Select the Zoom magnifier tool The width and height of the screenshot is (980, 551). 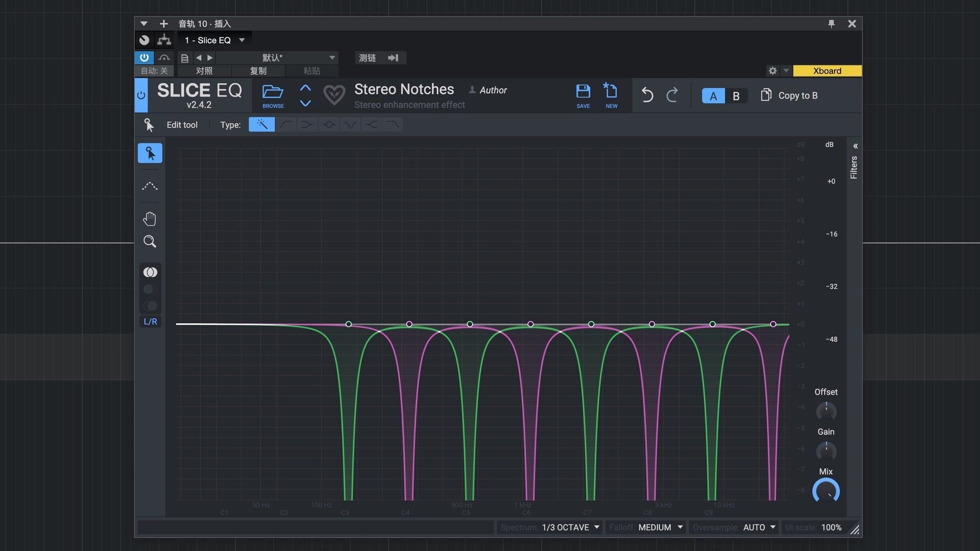click(150, 241)
